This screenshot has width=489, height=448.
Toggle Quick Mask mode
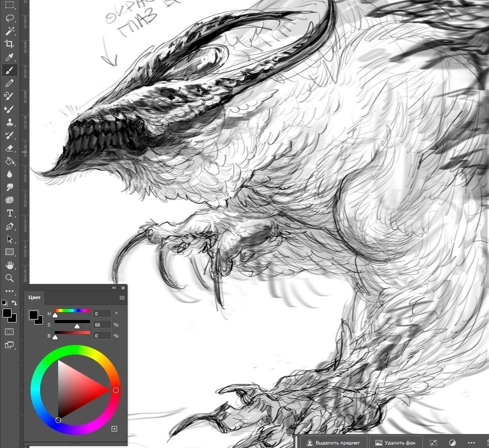click(10, 332)
